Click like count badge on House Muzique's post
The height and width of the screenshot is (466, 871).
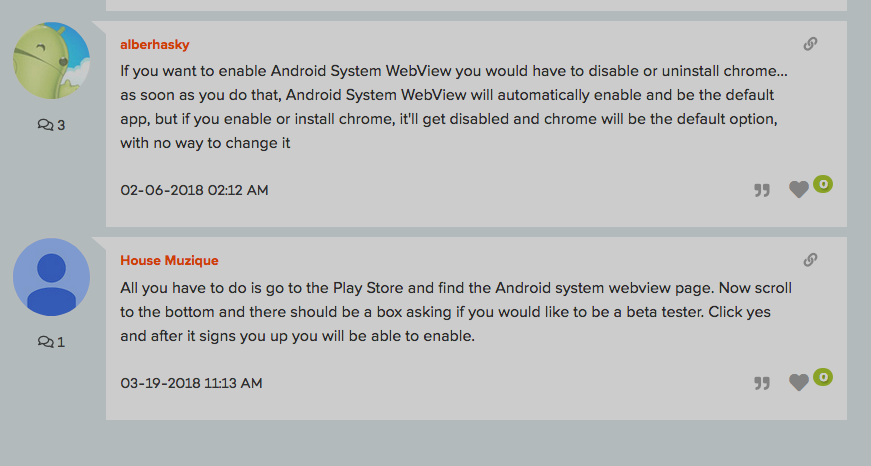[823, 377]
